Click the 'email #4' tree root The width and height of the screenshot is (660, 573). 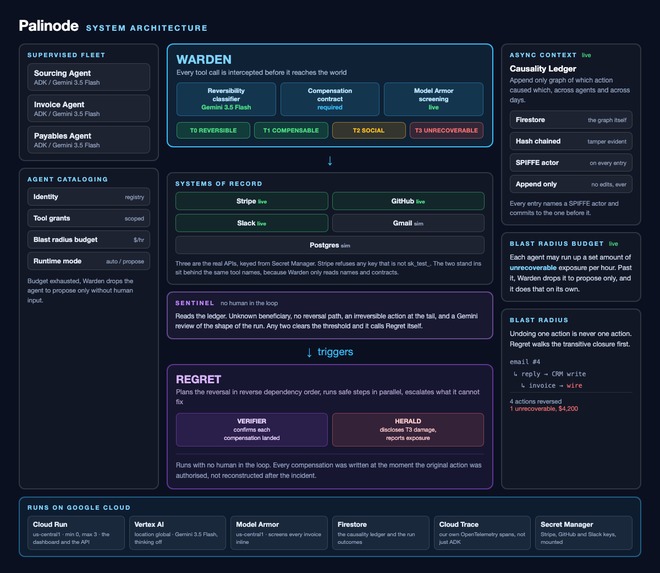(x=525, y=362)
